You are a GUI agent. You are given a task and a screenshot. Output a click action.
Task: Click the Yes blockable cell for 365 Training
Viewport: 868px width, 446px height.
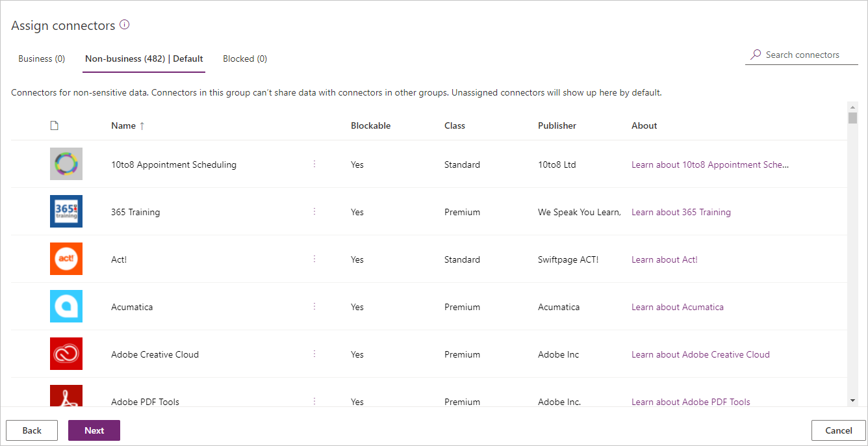tap(357, 212)
